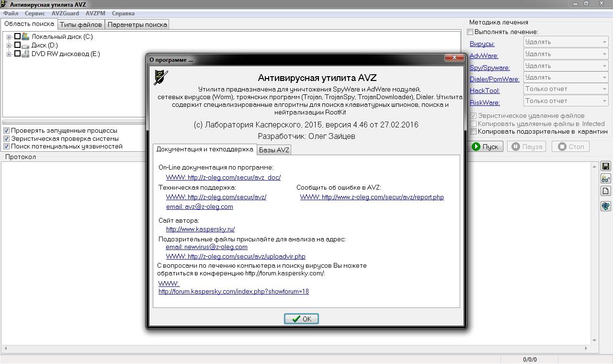The height and width of the screenshot is (364, 613).
Task: Expand the Локальный диск (C:) tree node
Action: (9, 37)
